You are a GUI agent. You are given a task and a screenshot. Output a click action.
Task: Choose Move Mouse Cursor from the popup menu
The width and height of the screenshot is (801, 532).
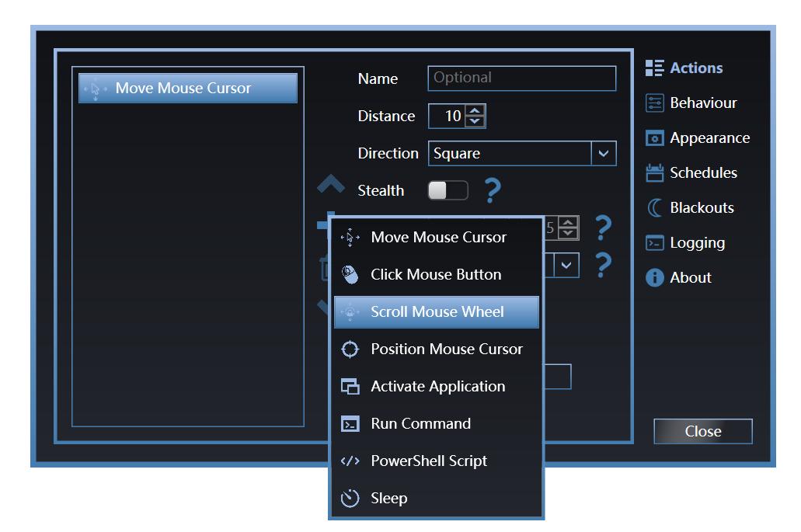437,237
